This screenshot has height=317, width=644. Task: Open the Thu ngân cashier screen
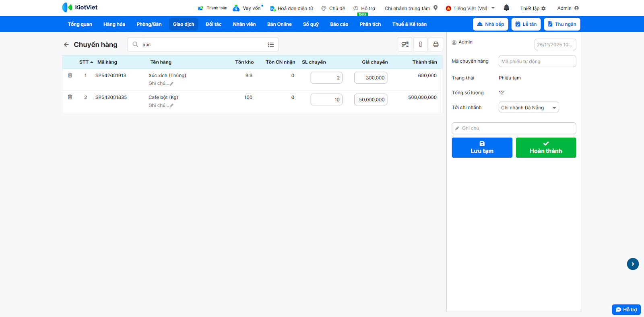pyautogui.click(x=562, y=24)
